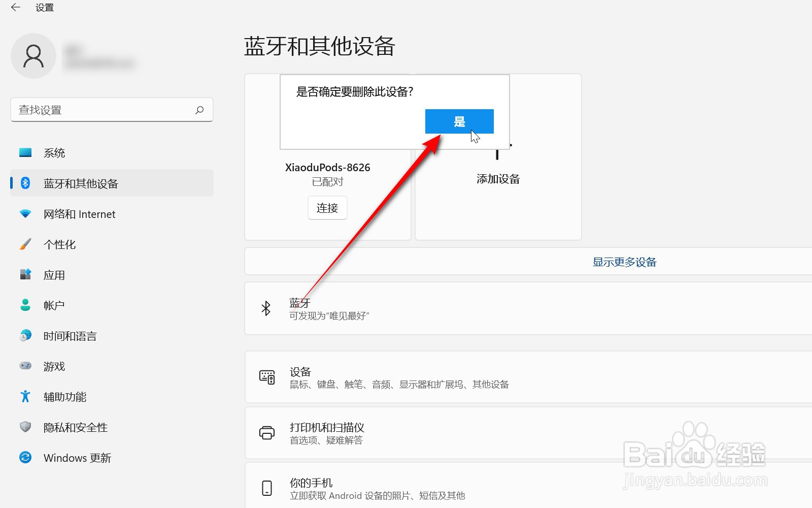Select the 时间和语言 clock icon
Viewport: 812px width, 508px height.
(25, 336)
